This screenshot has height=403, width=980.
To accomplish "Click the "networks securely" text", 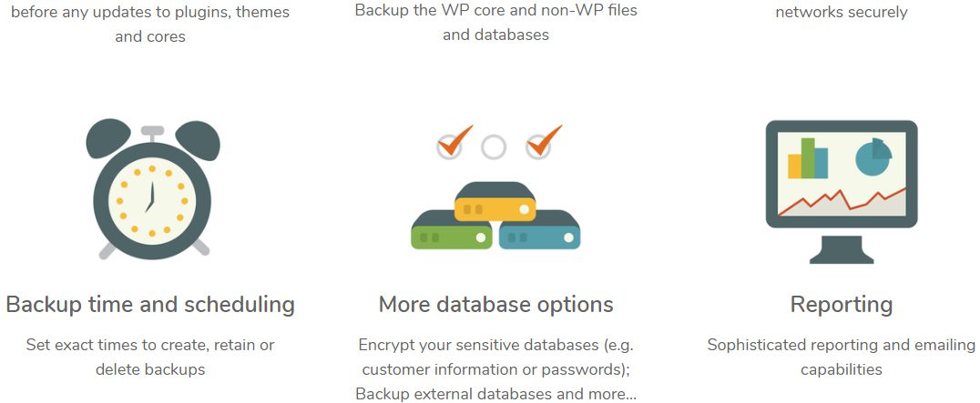I will coord(841,12).
